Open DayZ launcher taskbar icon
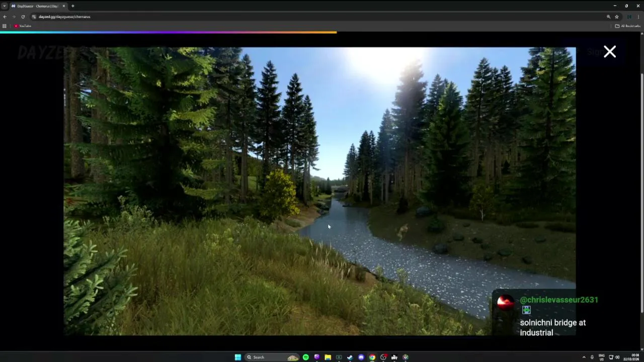 pos(394,357)
